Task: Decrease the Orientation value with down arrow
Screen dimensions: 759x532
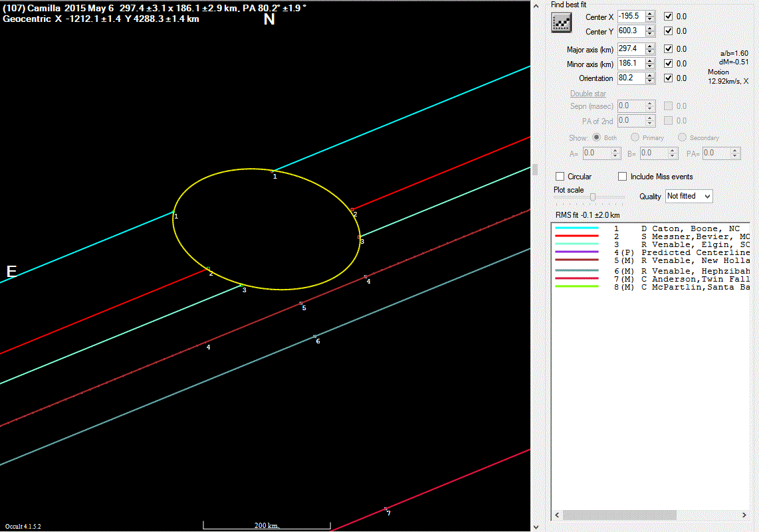Action: 650,81
